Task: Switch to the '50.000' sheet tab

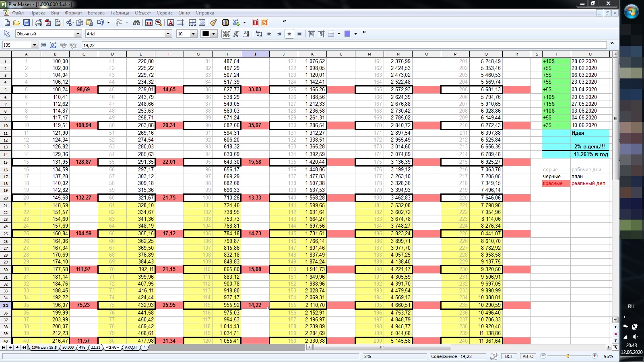Action: tap(68, 348)
